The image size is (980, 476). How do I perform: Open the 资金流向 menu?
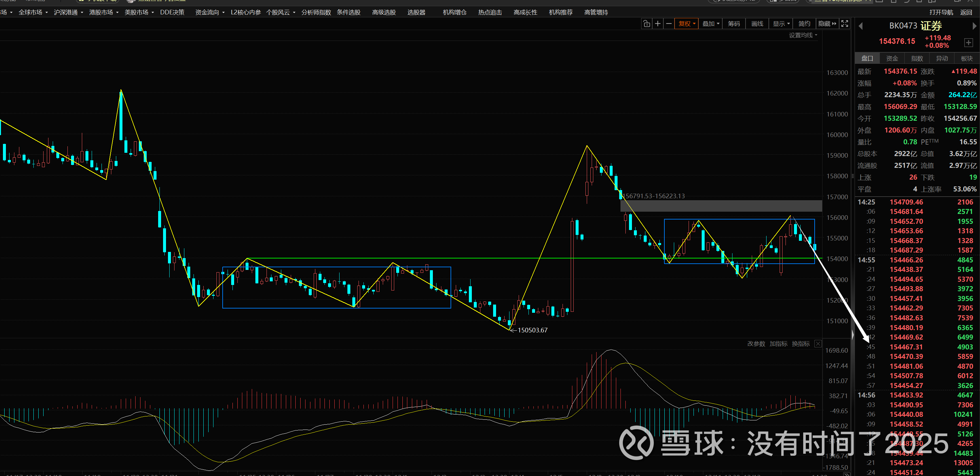[210, 12]
